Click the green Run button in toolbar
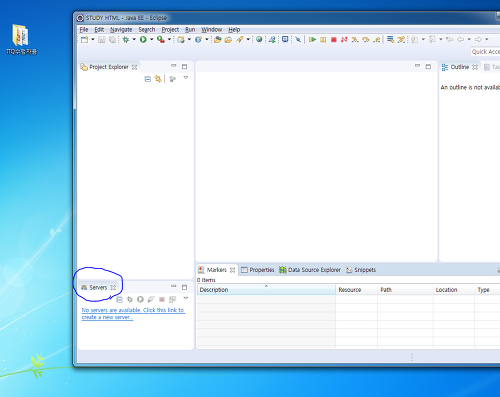Viewport: 500px width, 397px height. pyautogui.click(x=143, y=39)
